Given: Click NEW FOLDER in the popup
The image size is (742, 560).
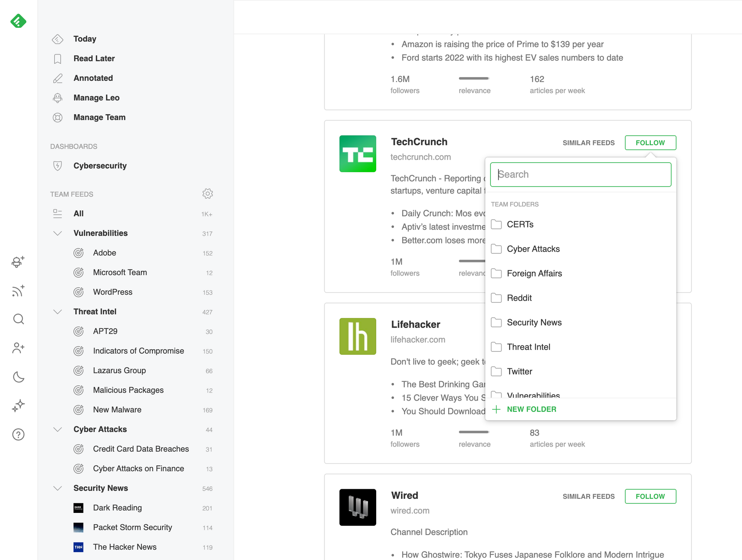Looking at the screenshot, I should click(531, 409).
